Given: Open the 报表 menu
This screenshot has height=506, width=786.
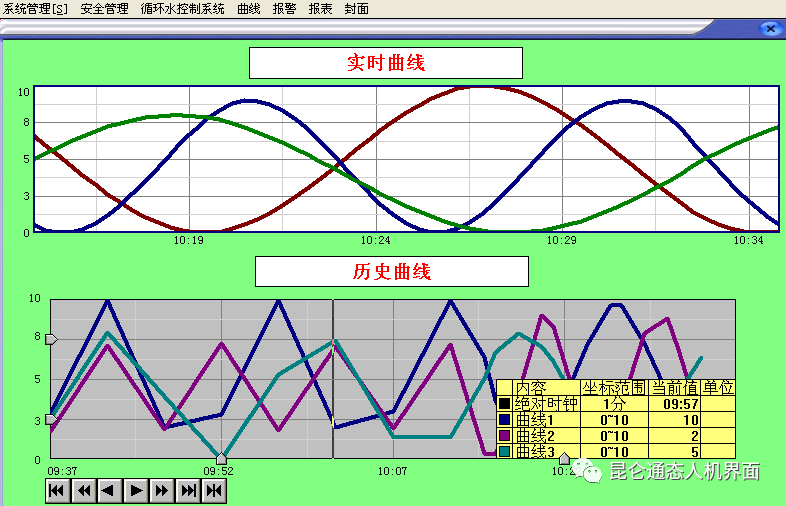Looking at the screenshot, I should [x=320, y=8].
